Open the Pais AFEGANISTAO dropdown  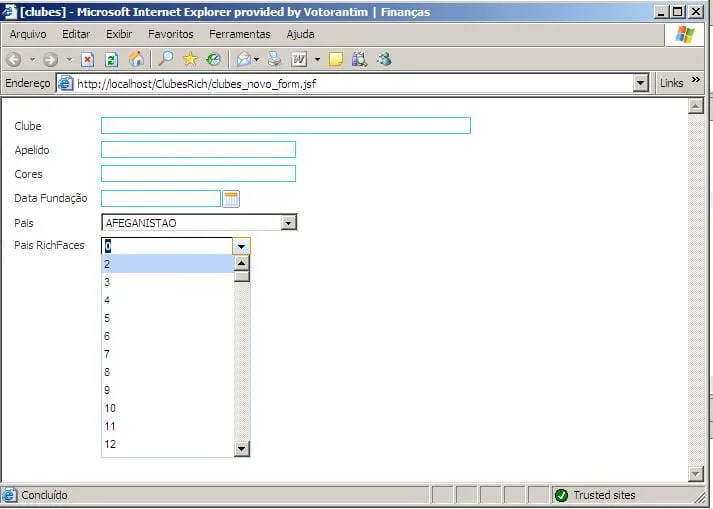point(289,223)
